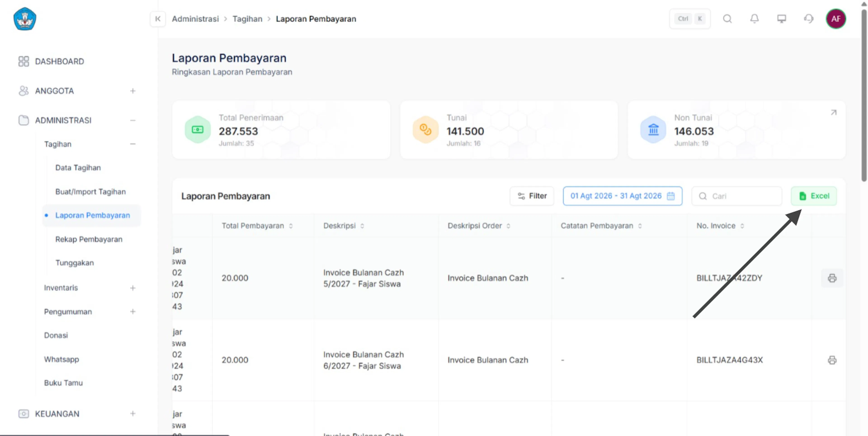This screenshot has height=436, width=868.
Task: Open Buat/Import Tagihan page
Action: pyautogui.click(x=90, y=192)
